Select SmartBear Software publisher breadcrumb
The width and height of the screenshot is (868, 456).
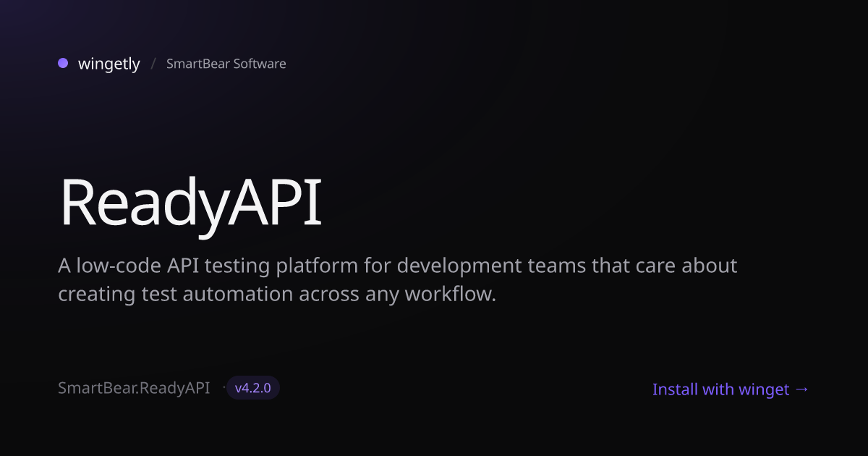[x=226, y=64]
